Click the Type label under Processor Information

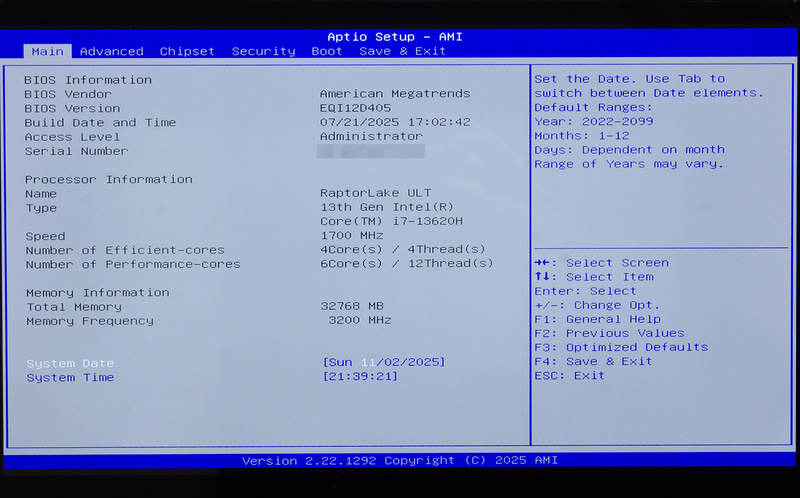(41, 208)
